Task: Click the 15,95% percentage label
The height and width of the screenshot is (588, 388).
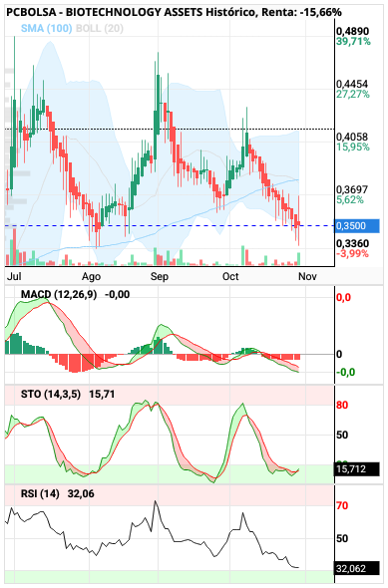Action: click(353, 147)
